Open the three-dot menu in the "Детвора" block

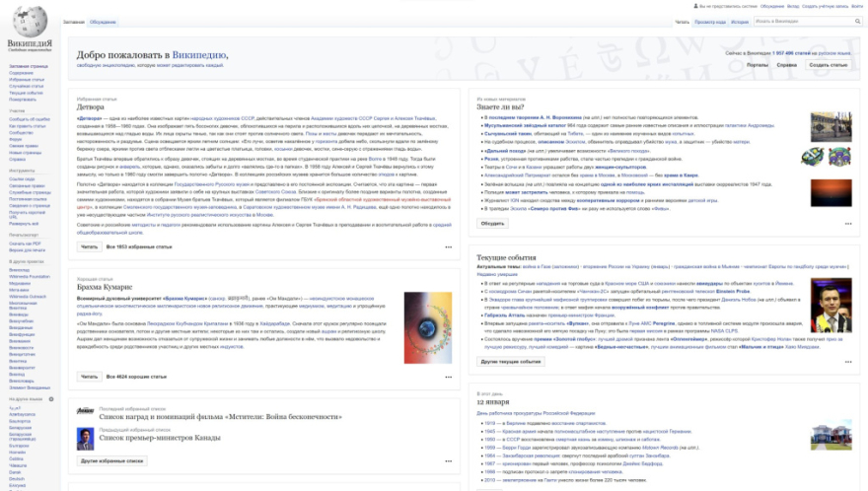(x=448, y=246)
